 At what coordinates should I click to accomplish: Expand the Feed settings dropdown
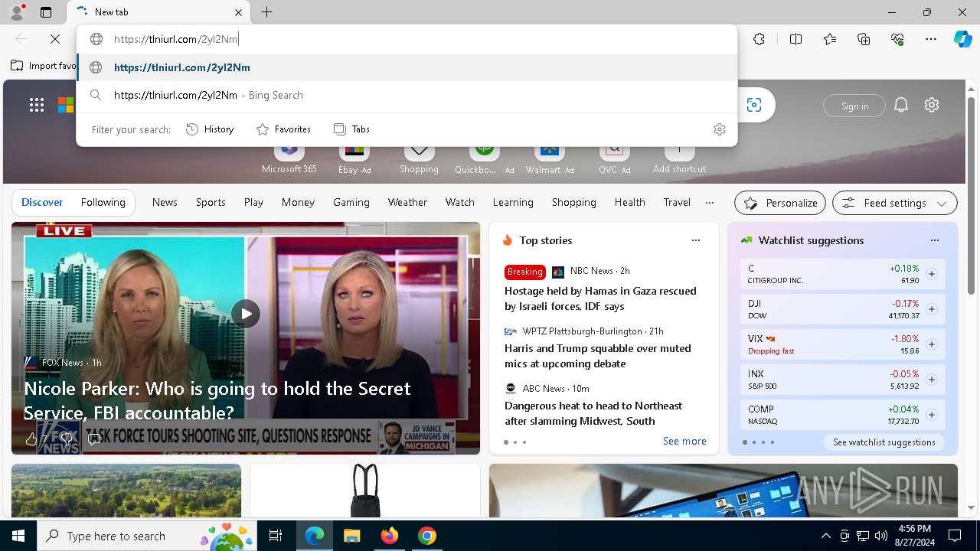point(895,203)
